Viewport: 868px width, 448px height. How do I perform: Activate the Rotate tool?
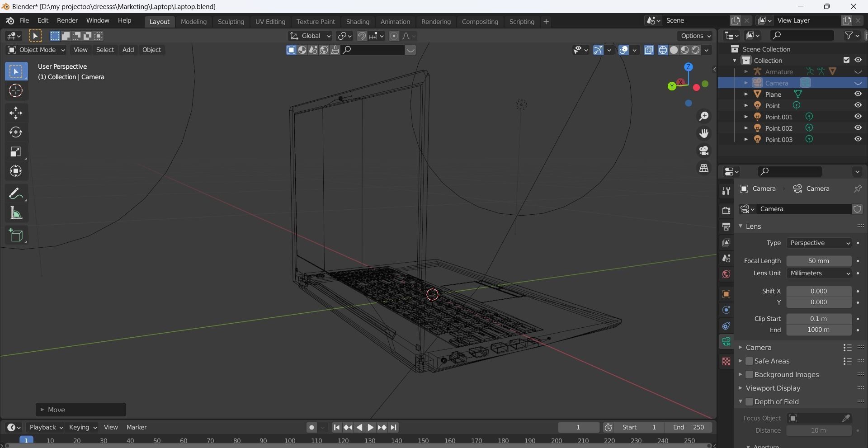point(16,132)
